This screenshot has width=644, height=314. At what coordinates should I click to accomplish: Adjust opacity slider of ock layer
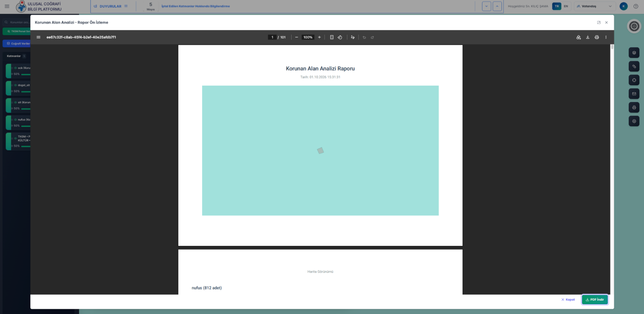(26, 74)
